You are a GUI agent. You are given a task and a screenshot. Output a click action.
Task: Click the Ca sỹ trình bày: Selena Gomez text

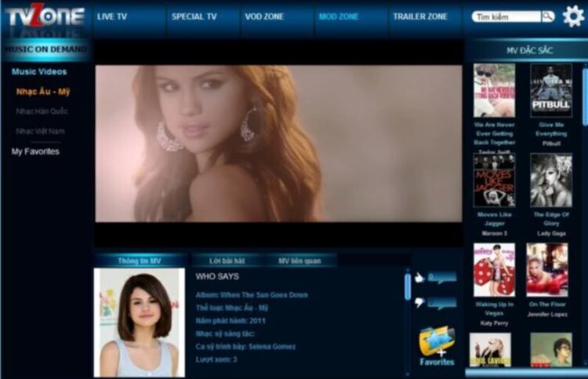click(245, 346)
